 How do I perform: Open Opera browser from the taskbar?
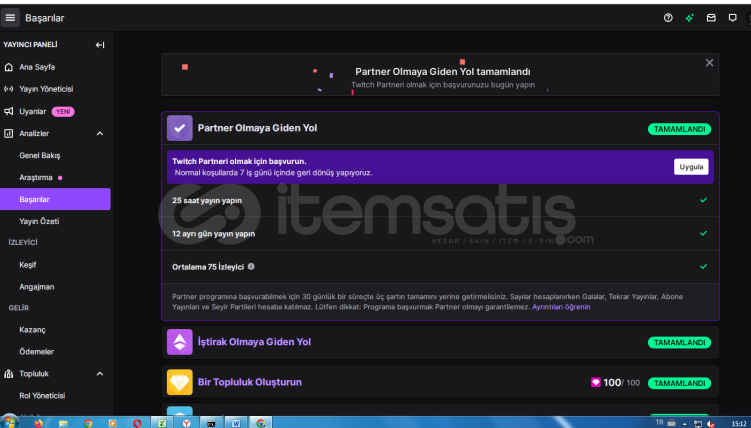pos(137,423)
